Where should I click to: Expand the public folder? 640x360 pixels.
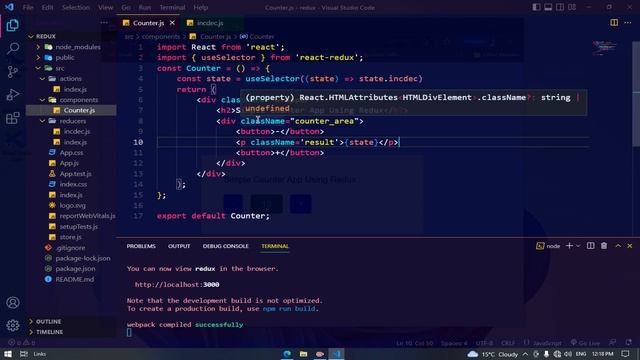tap(38, 58)
